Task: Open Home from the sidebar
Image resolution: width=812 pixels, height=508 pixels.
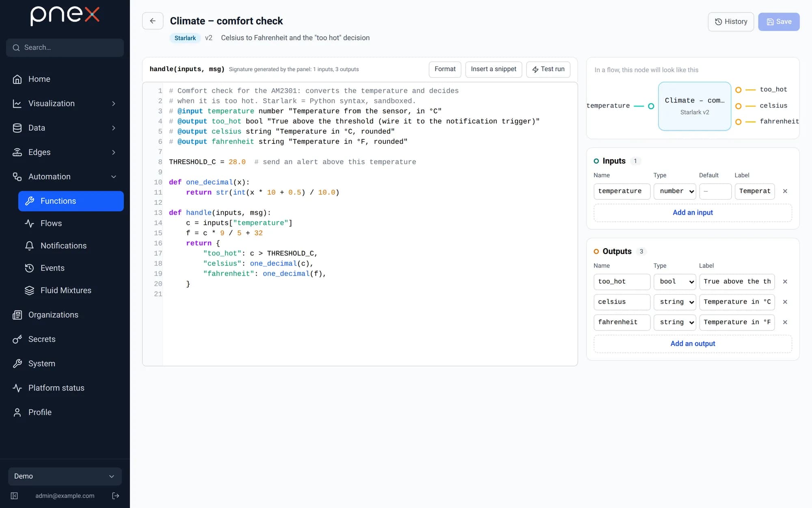Action: (65, 79)
